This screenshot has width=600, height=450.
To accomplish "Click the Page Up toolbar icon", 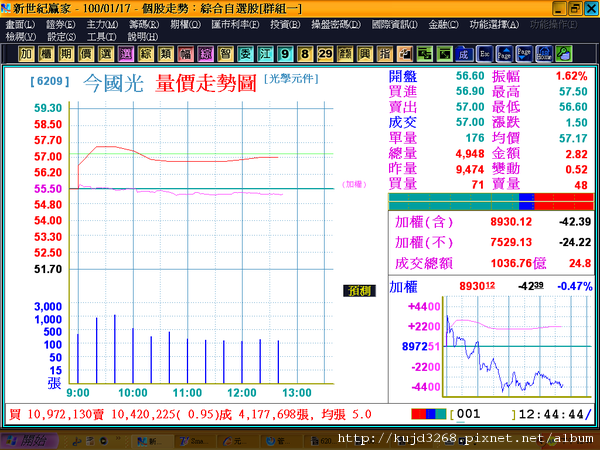I will click(x=504, y=54).
